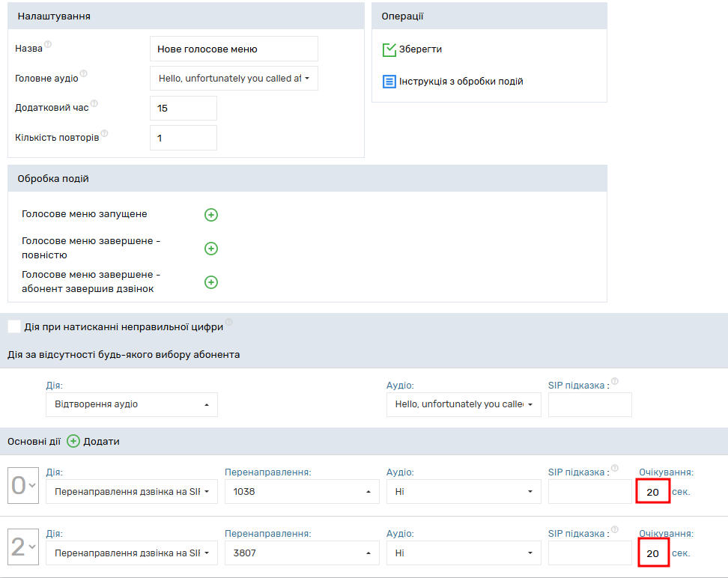Add event for Голосове меню завершене - повністю

point(211,249)
